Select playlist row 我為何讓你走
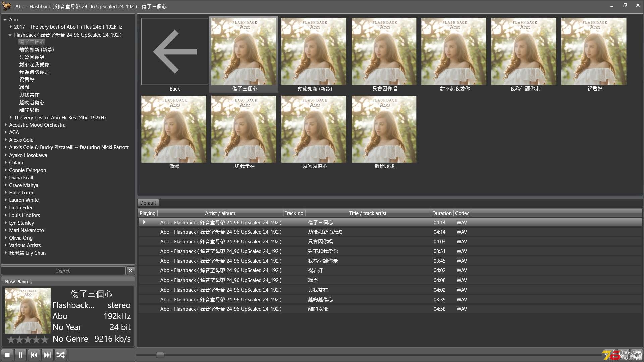Image resolution: width=644 pixels, height=362 pixels. pyautogui.click(x=390, y=261)
